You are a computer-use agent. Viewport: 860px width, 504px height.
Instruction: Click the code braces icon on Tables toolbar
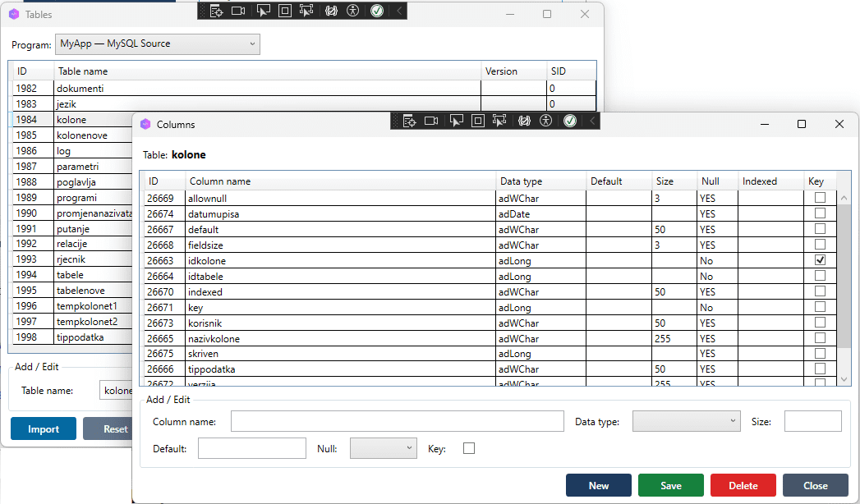pyautogui.click(x=331, y=11)
